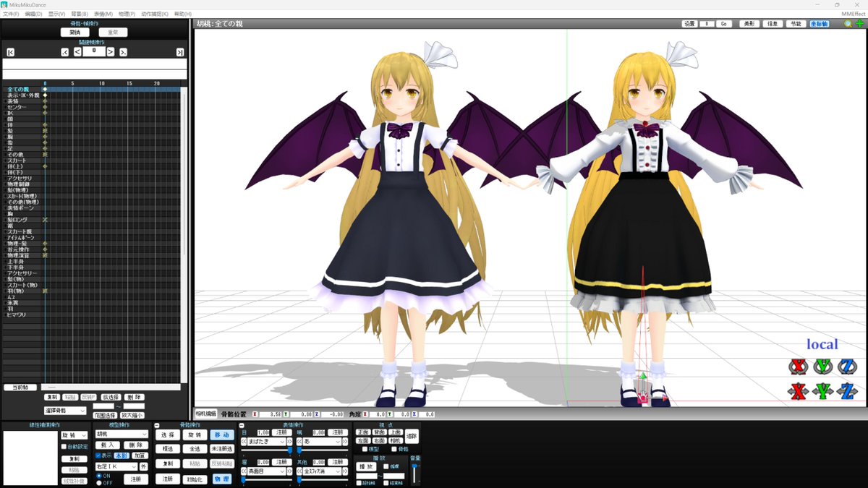Open the brow morph dropdown
The width and height of the screenshot is (868, 488).
tap(267, 471)
